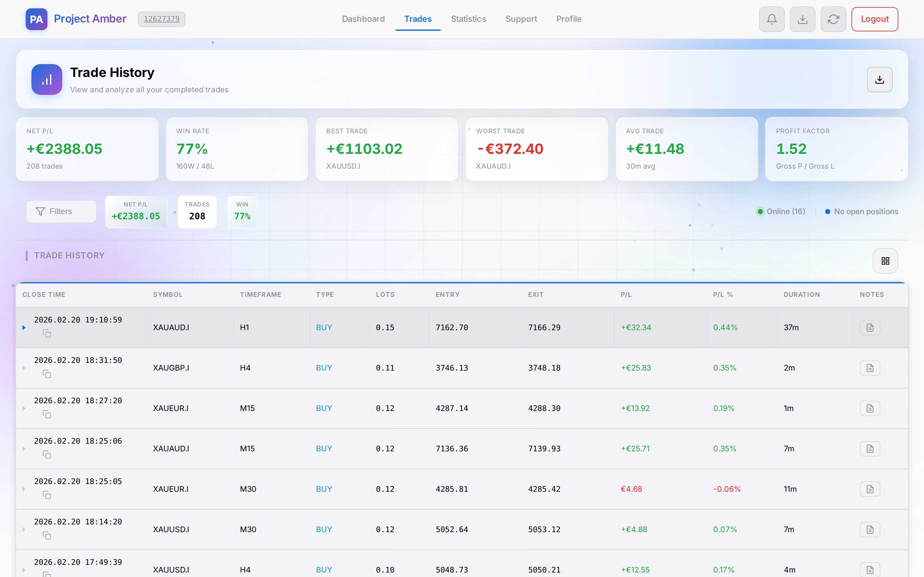924x577 pixels.
Task: Refresh the data with the sync icon
Action: point(834,19)
